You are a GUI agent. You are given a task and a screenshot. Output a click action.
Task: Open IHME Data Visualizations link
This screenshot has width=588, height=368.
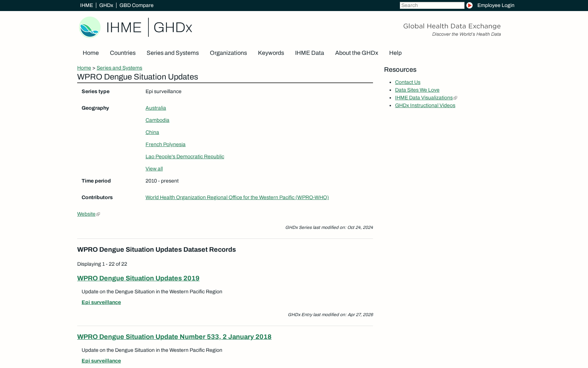point(424,98)
